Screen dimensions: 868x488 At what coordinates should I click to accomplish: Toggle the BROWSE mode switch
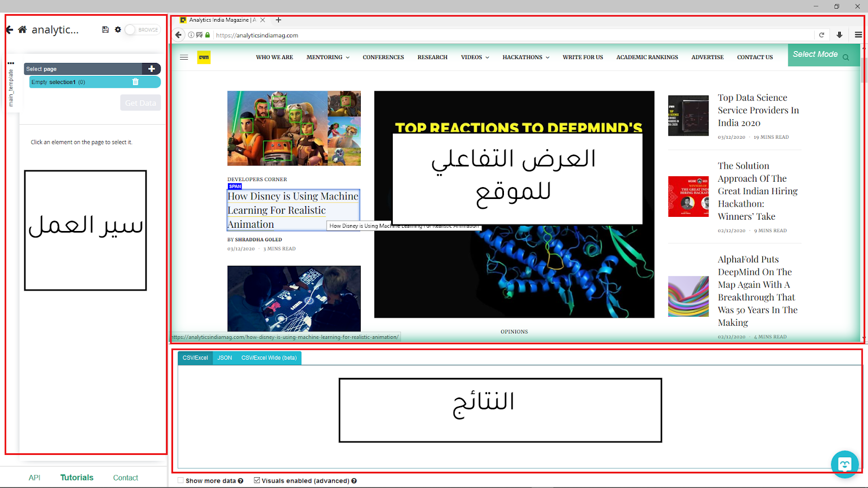point(142,30)
